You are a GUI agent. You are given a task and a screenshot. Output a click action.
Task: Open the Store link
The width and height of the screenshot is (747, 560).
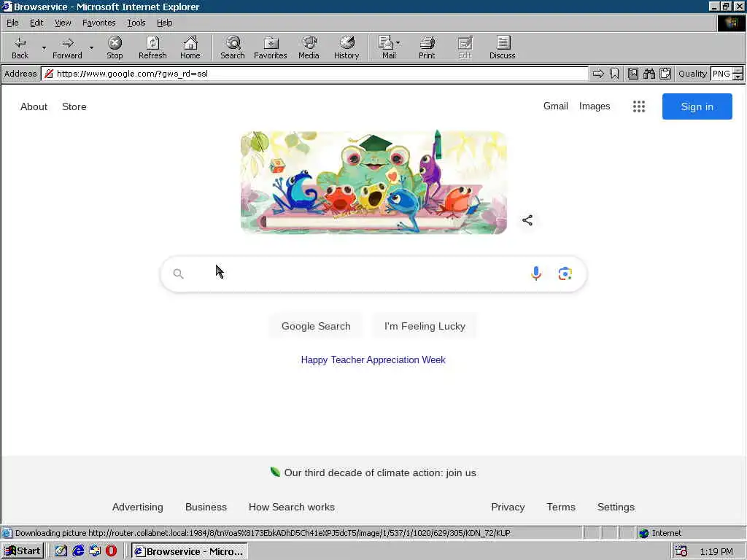(x=74, y=106)
